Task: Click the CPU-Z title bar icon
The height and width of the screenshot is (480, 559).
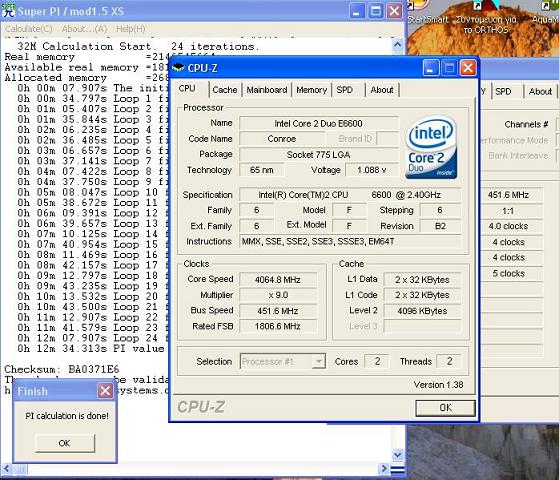Action: tap(178, 67)
